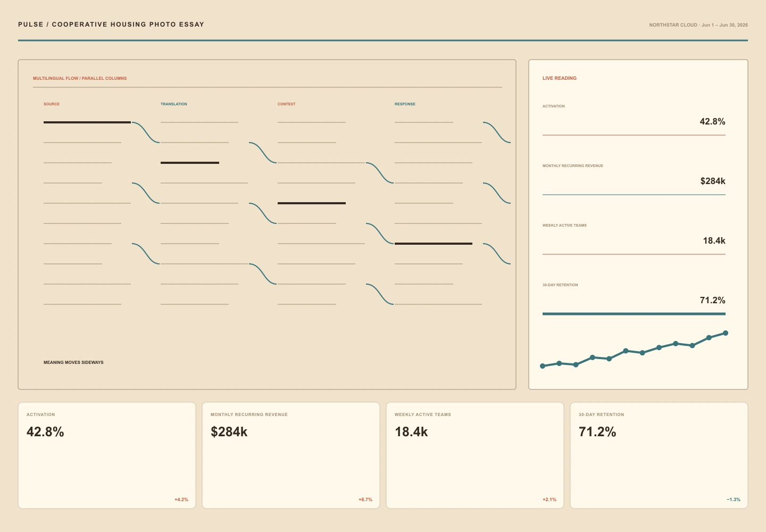Select the large 18.4k in the teams card

411,432
